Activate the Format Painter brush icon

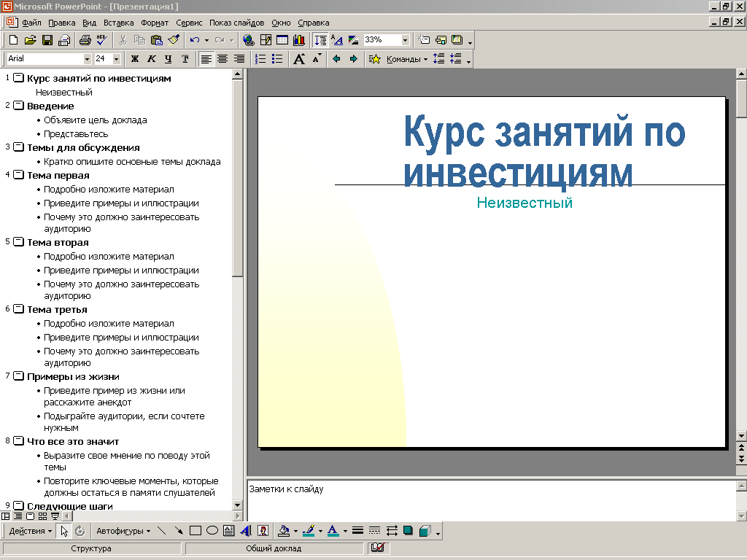click(x=174, y=40)
